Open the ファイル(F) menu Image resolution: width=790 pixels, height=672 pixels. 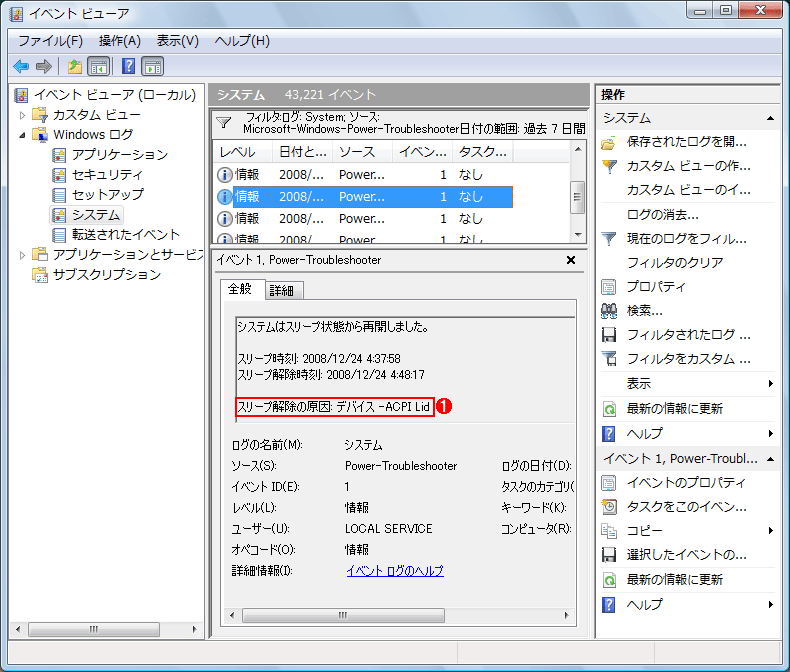tap(50, 41)
